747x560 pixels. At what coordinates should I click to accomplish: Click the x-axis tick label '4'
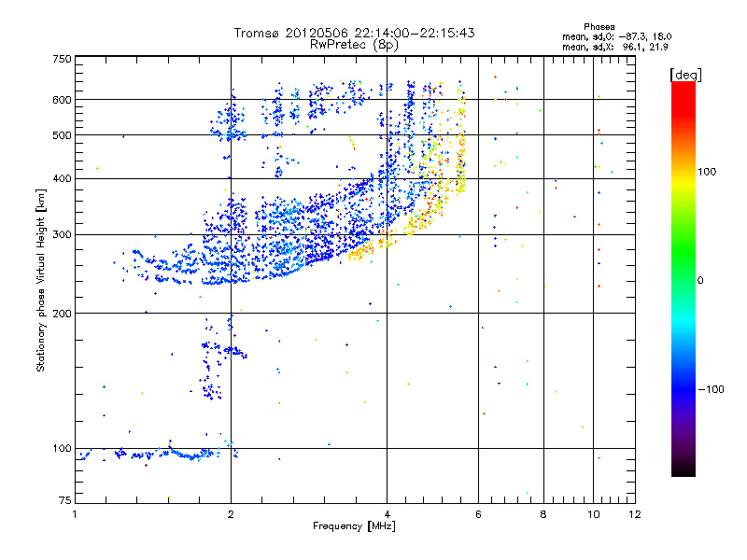[x=387, y=514]
